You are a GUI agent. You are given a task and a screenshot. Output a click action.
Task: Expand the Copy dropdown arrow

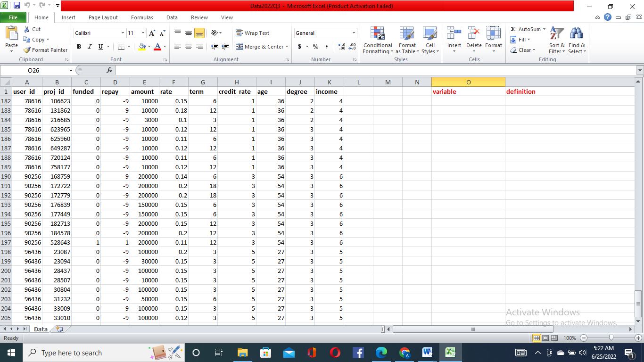coord(48,40)
